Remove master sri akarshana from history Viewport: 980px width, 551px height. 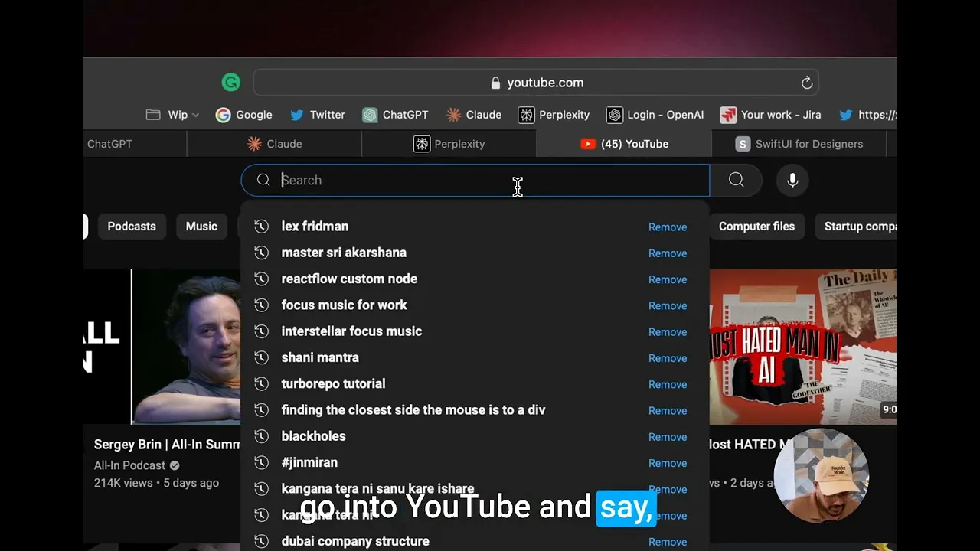[x=668, y=253]
